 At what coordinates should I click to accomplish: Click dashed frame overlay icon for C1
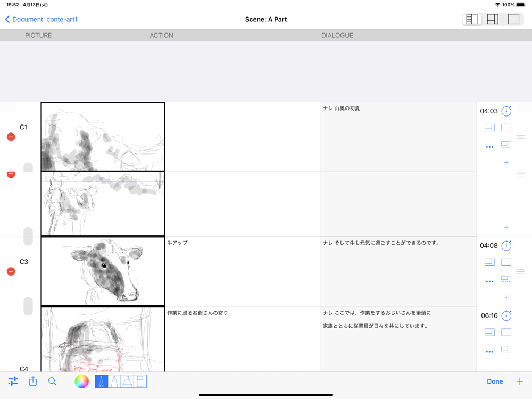point(506,145)
